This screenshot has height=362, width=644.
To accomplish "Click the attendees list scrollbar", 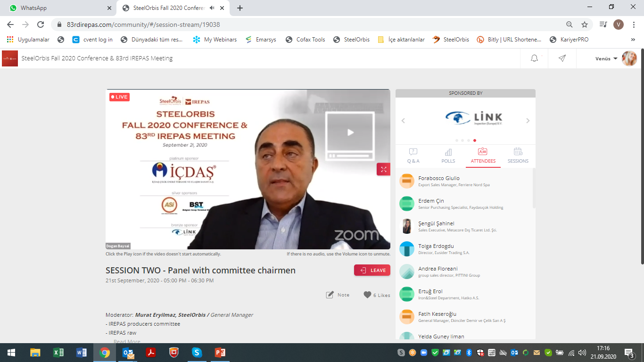I will [x=534, y=189].
